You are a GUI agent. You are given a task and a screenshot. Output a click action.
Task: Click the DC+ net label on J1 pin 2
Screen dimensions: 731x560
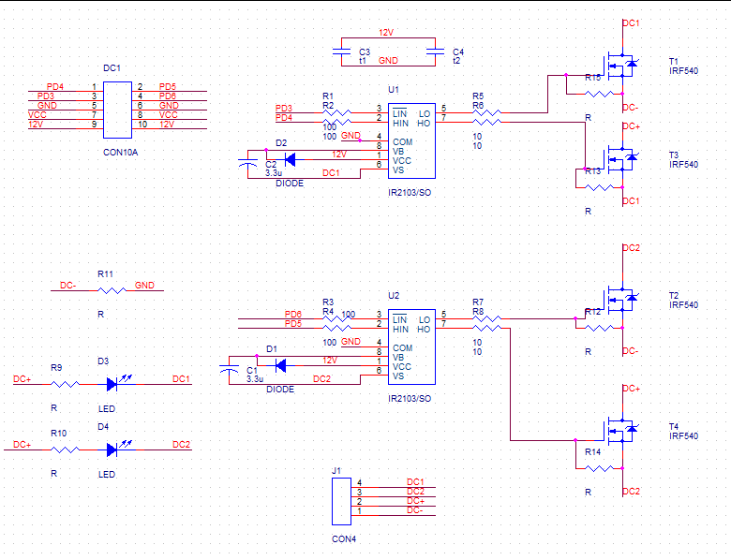pos(415,501)
